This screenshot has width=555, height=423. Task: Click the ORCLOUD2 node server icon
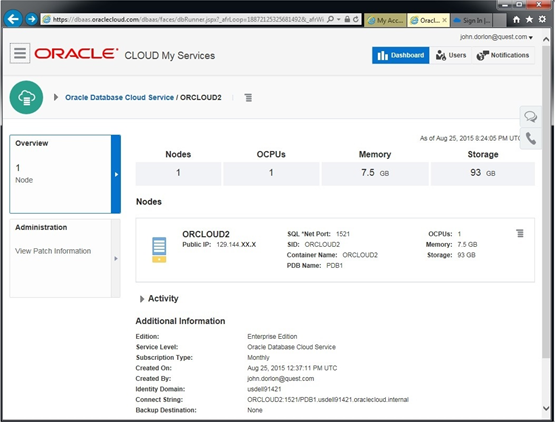coord(159,250)
